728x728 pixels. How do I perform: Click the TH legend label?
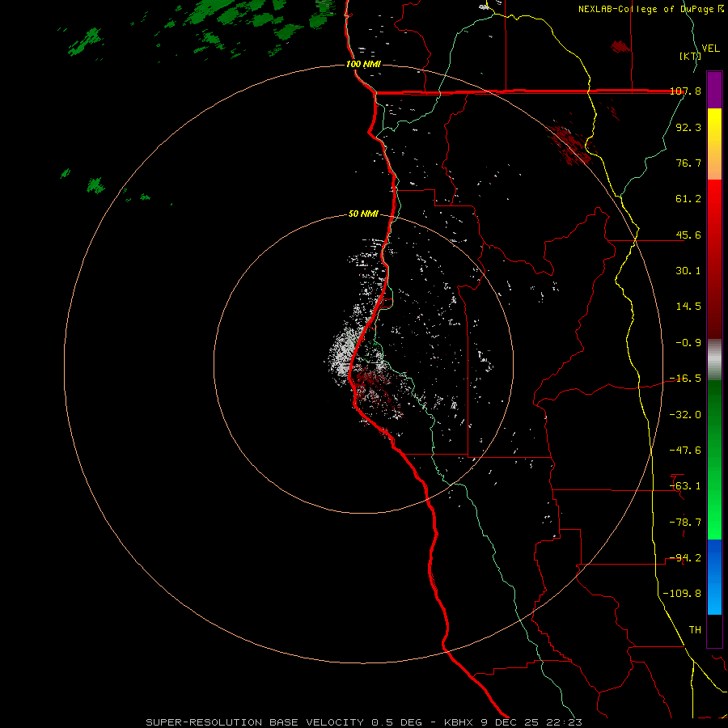(695, 630)
